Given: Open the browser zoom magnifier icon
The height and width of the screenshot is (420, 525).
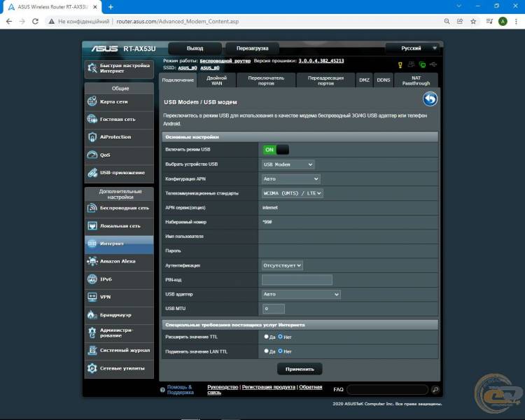Looking at the screenshot, I should (x=447, y=22).
